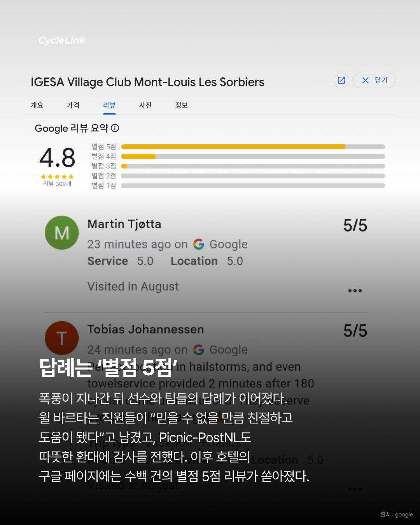Screen dimensions: 420x525
Task: Click the info icon beside Google 리뷰 요약
Action: (x=115, y=128)
